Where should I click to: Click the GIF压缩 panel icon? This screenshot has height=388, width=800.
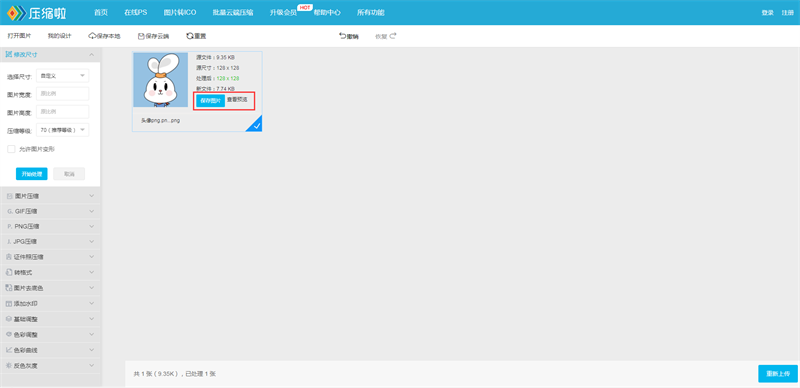9,211
